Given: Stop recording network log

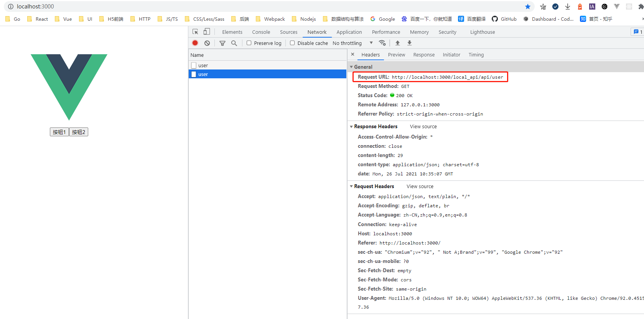Looking at the screenshot, I should coord(195,43).
